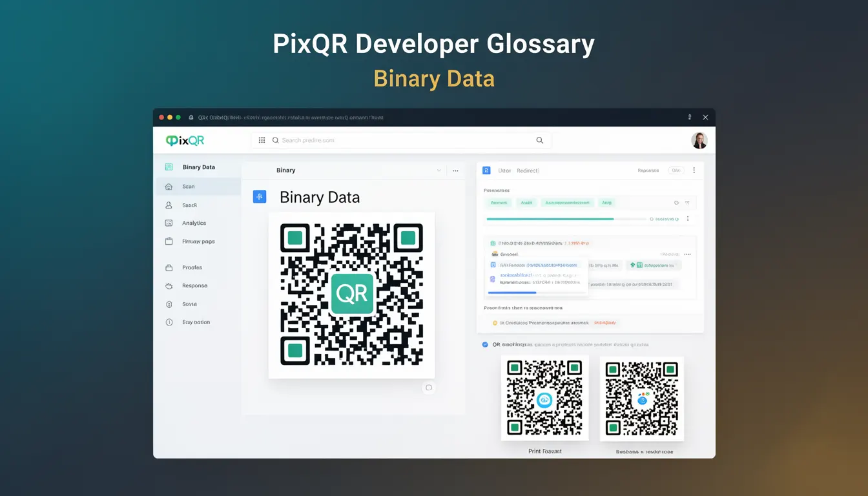Click the first green tag under parameters
The image size is (868, 496).
pyautogui.click(x=499, y=203)
